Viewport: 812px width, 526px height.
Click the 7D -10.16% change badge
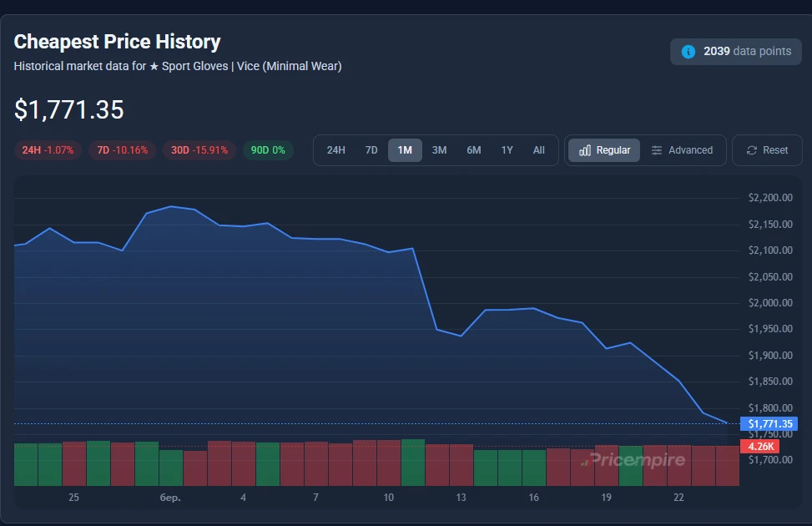pyautogui.click(x=122, y=150)
